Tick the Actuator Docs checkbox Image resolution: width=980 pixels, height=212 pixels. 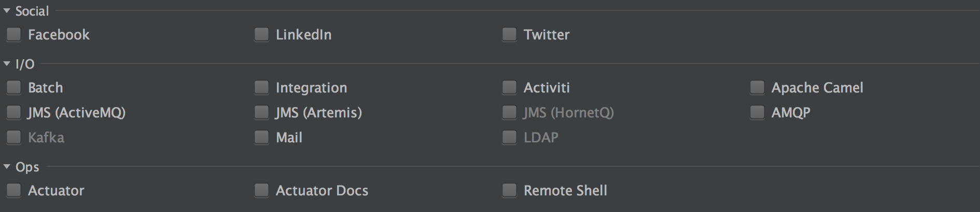point(261,191)
